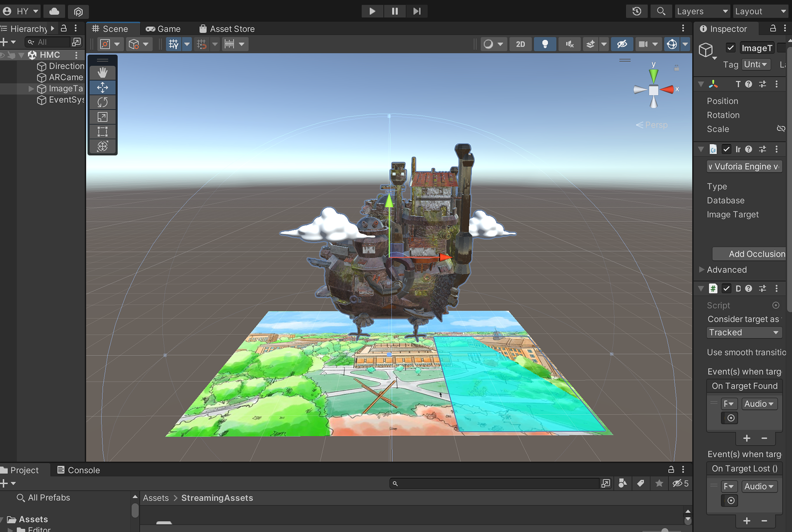Viewport: 792px width, 532px height.
Task: Select the EventSystem object
Action: coord(61,100)
